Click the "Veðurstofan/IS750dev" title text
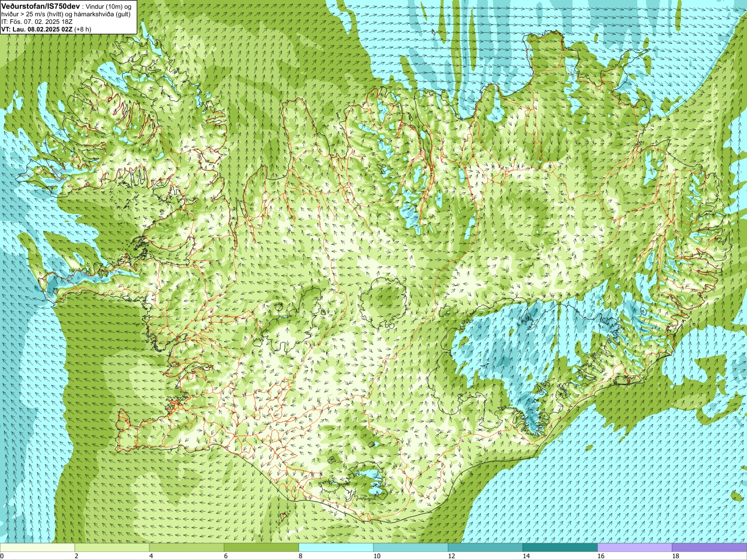This screenshot has height=560, width=747. point(41,6)
